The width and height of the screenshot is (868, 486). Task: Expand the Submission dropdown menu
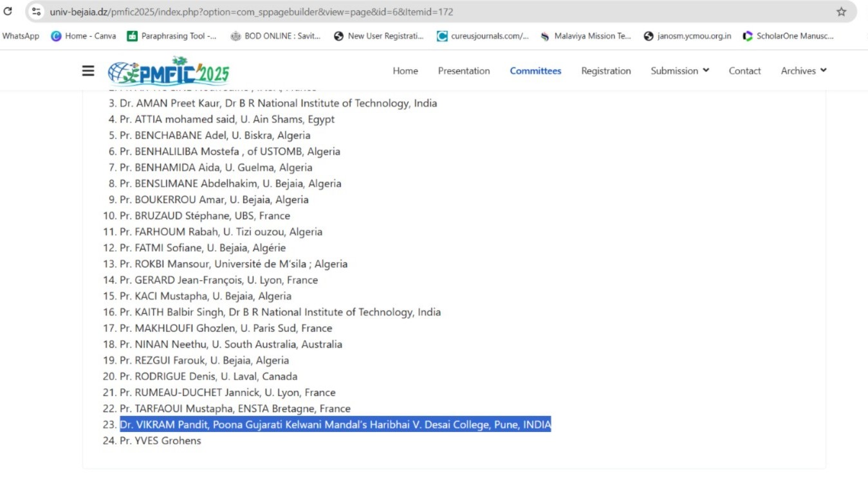coord(679,71)
